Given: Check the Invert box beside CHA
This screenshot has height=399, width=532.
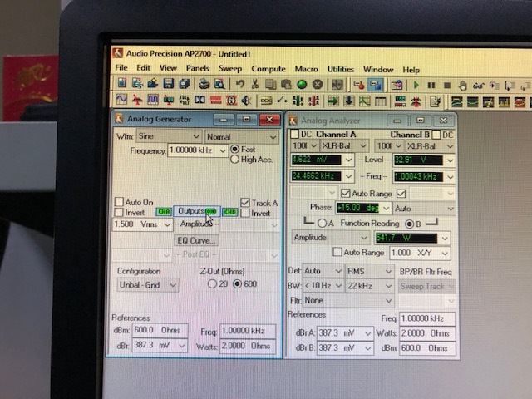Looking at the screenshot, I should click(119, 213).
